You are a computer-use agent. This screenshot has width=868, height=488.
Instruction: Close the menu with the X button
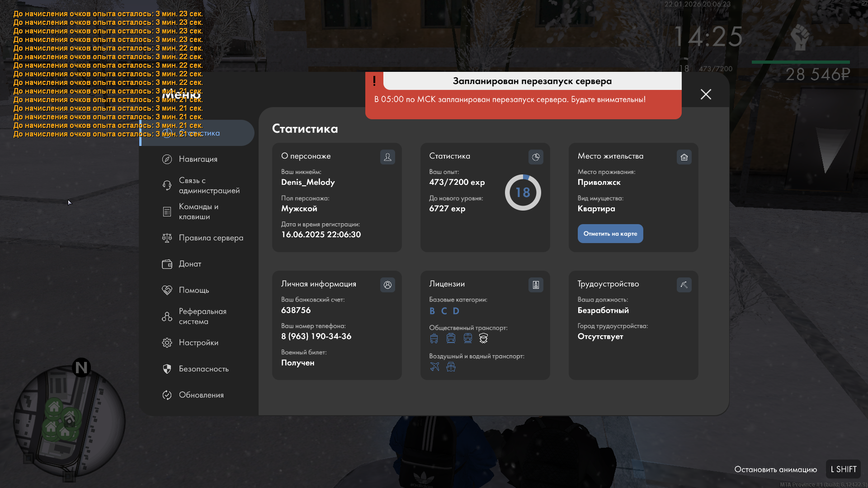coord(706,94)
